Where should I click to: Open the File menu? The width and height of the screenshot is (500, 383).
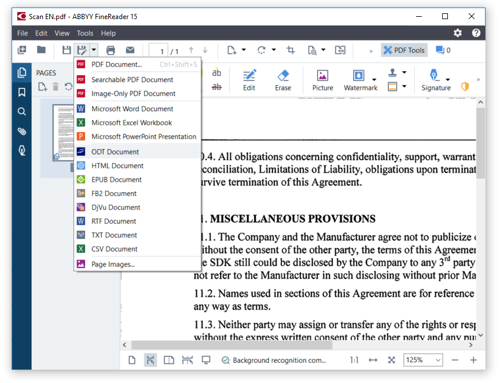(22, 33)
